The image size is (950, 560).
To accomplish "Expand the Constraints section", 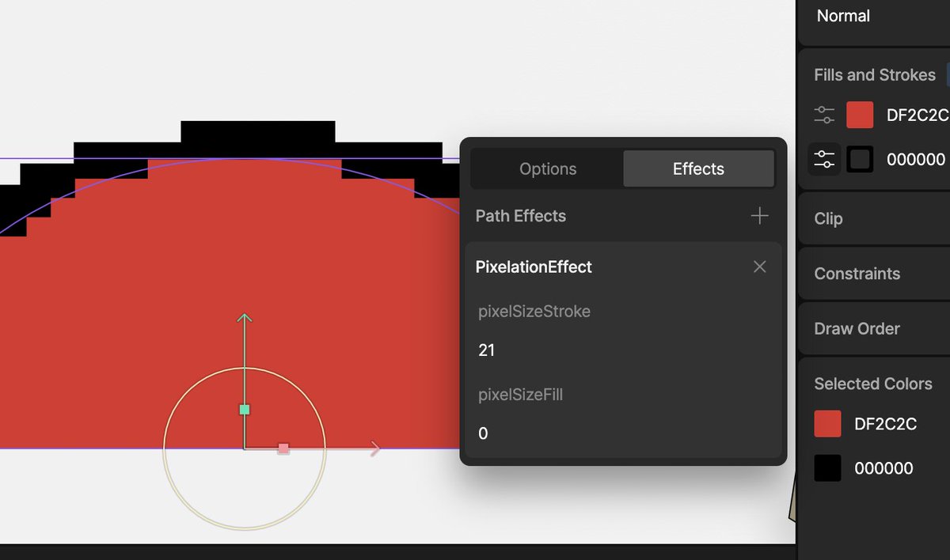I will click(874, 274).
